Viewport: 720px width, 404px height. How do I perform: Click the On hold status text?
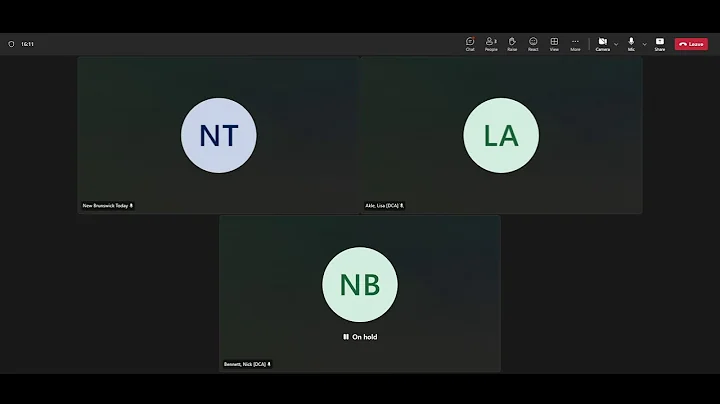(365, 337)
